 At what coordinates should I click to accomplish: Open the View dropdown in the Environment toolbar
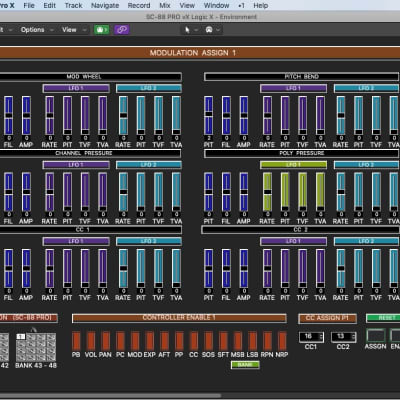click(x=73, y=30)
